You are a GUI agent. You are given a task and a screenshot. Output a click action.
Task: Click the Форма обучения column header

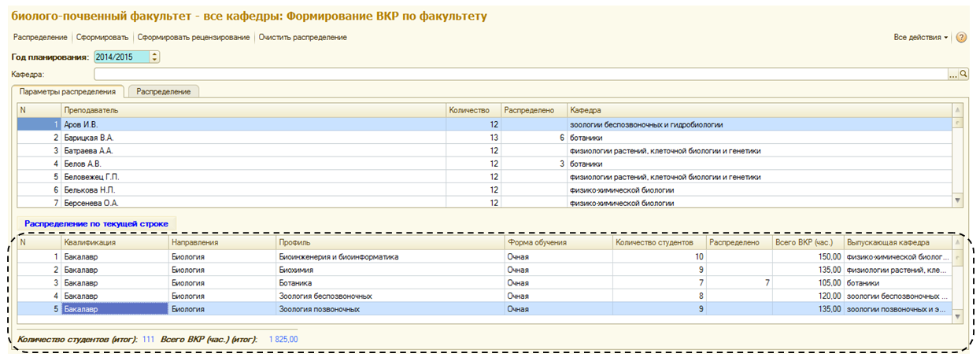(x=558, y=243)
